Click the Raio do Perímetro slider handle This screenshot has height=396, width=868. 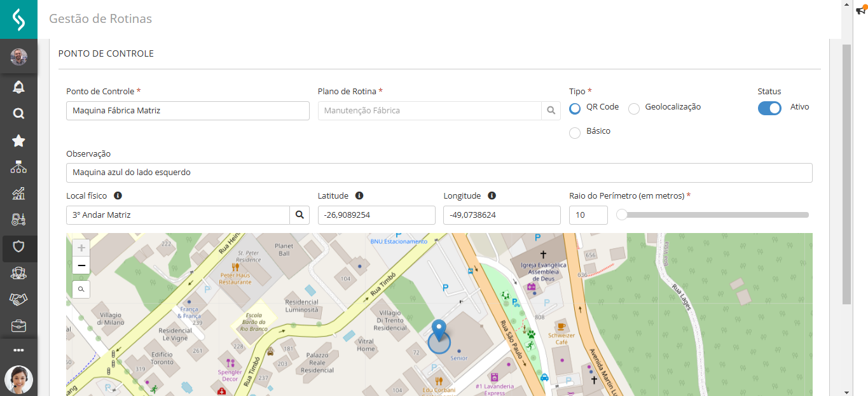click(622, 215)
